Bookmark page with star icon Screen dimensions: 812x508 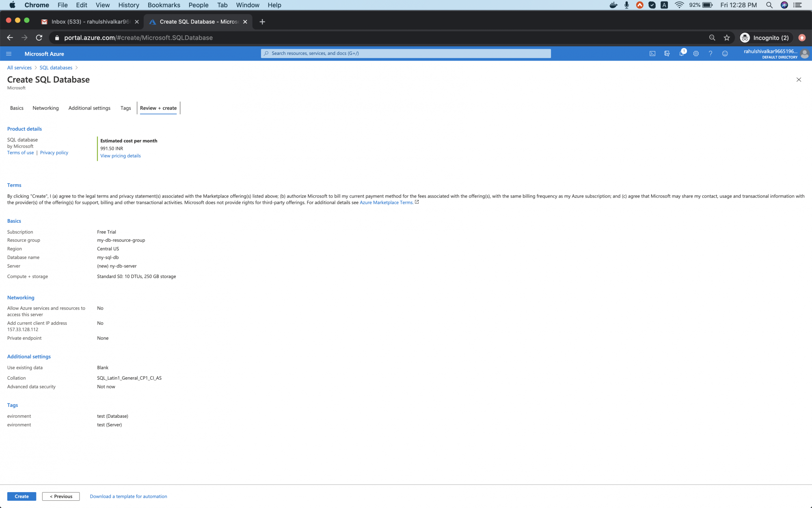[x=727, y=38]
